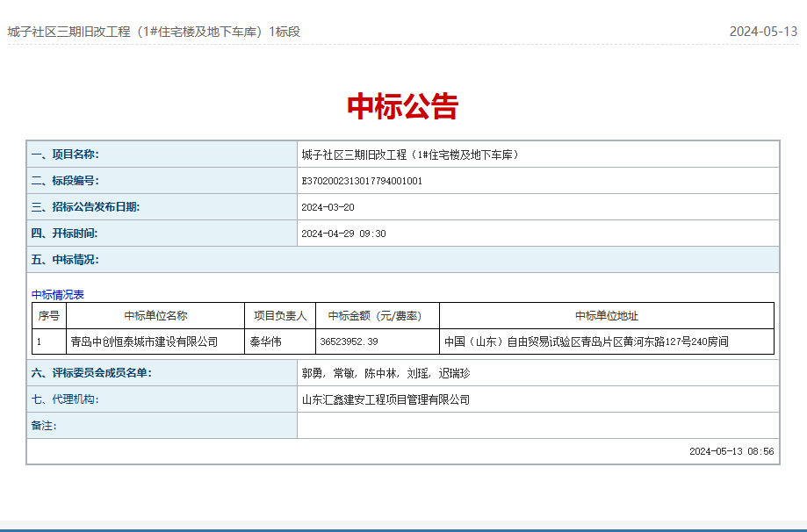Select serial number 1 in the table
The width and height of the screenshot is (807, 532).
point(39,341)
